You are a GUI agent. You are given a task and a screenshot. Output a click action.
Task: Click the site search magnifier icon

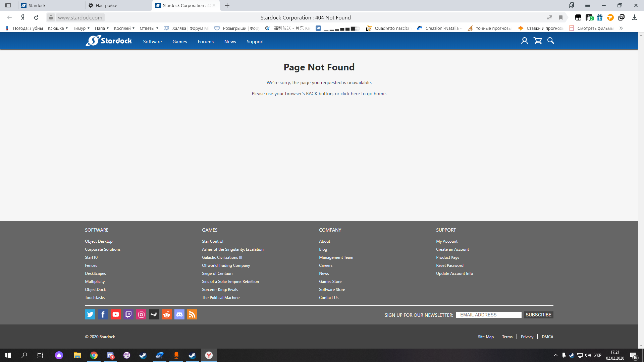[x=551, y=41]
